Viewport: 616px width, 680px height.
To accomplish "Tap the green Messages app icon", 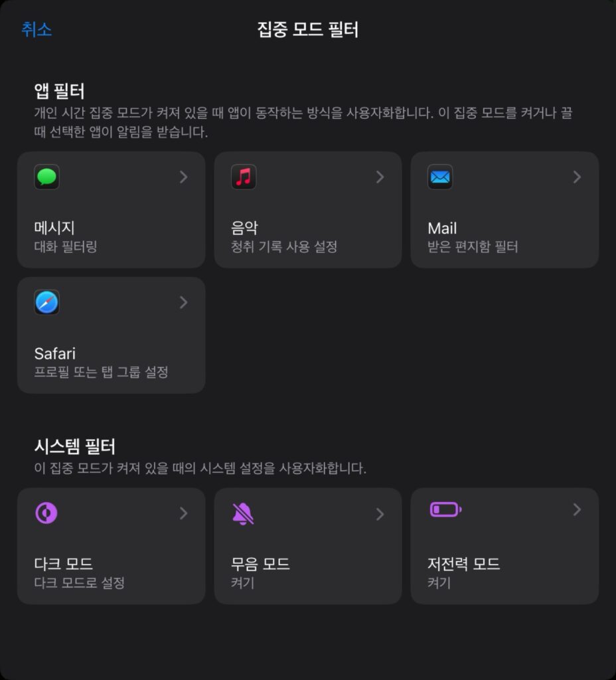I will 47,177.
